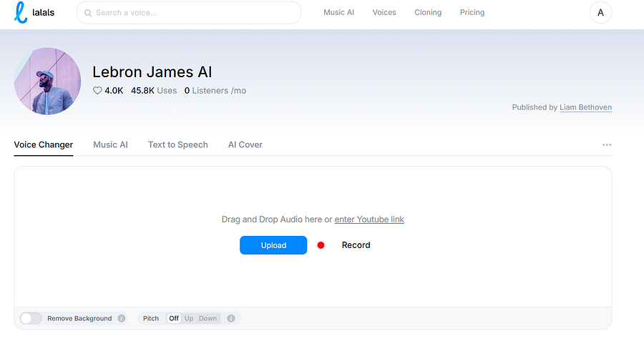This screenshot has height=341, width=644.
Task: Open Music AI in top navigation
Action: click(x=338, y=12)
